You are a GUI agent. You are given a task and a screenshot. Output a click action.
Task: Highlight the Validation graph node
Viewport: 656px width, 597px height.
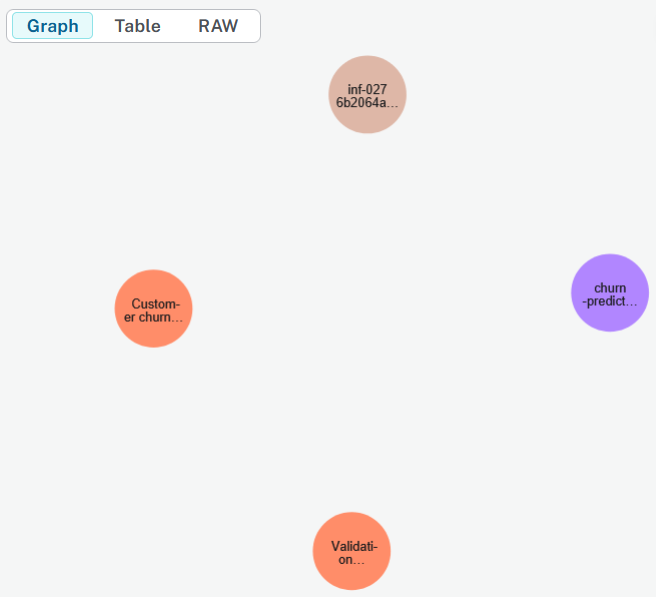coord(351,551)
